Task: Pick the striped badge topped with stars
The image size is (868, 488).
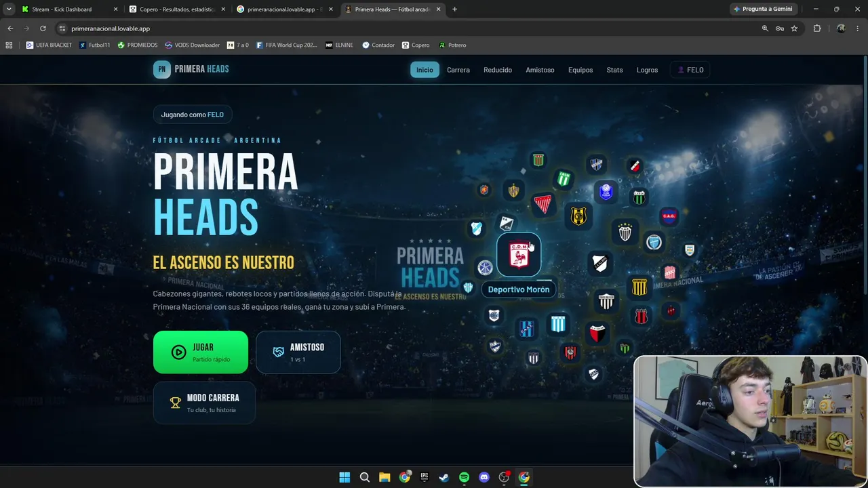Action: [x=625, y=232]
